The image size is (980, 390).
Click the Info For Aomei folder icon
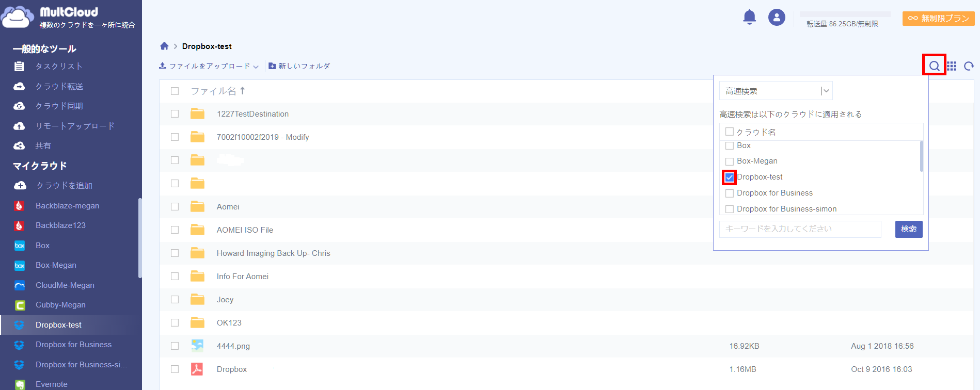(197, 276)
